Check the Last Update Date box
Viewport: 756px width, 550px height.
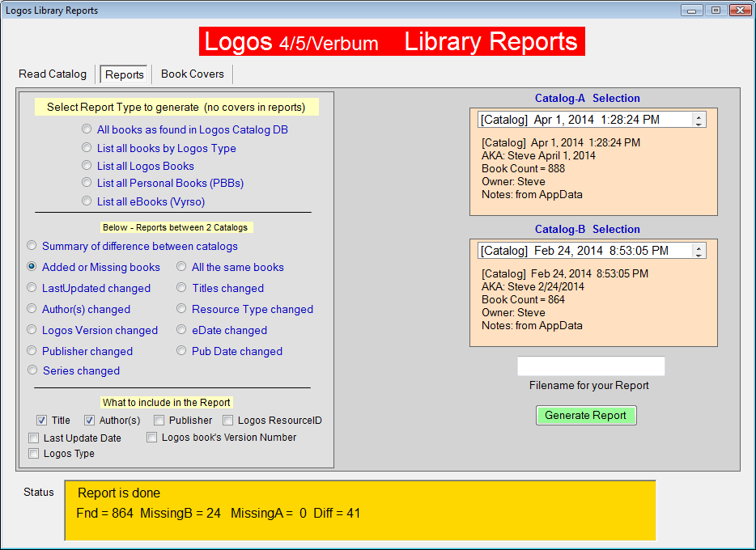34,438
